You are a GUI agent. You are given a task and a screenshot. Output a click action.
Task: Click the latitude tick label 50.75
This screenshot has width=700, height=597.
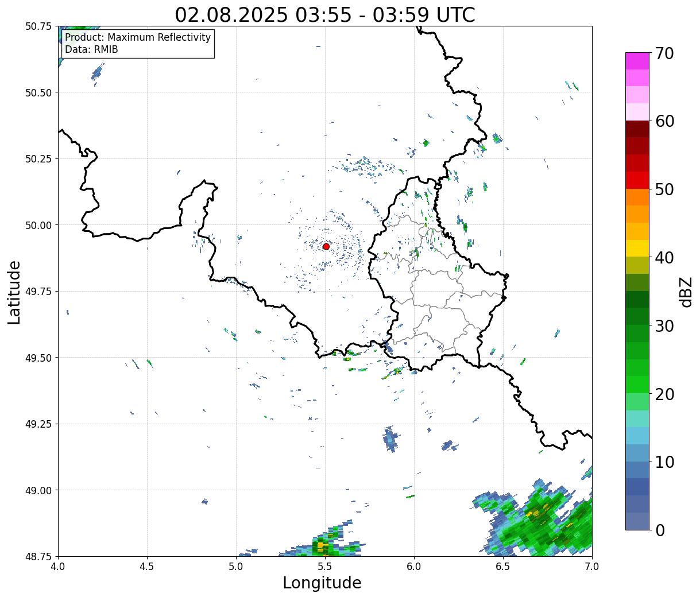pyautogui.click(x=38, y=26)
